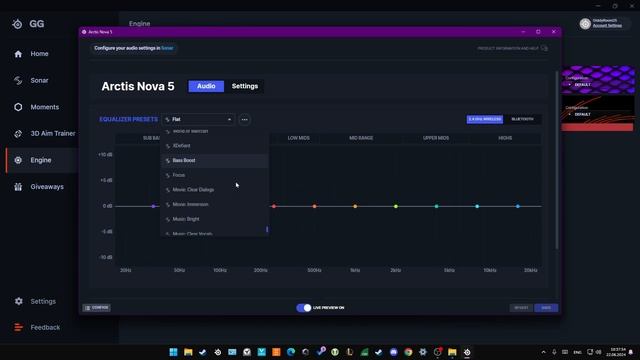
Task: Click the LOW MIDS band header
Action: [x=298, y=138]
